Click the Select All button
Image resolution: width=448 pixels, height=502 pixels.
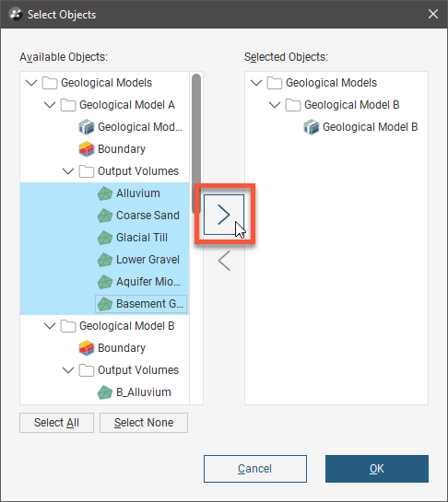pyautogui.click(x=57, y=423)
